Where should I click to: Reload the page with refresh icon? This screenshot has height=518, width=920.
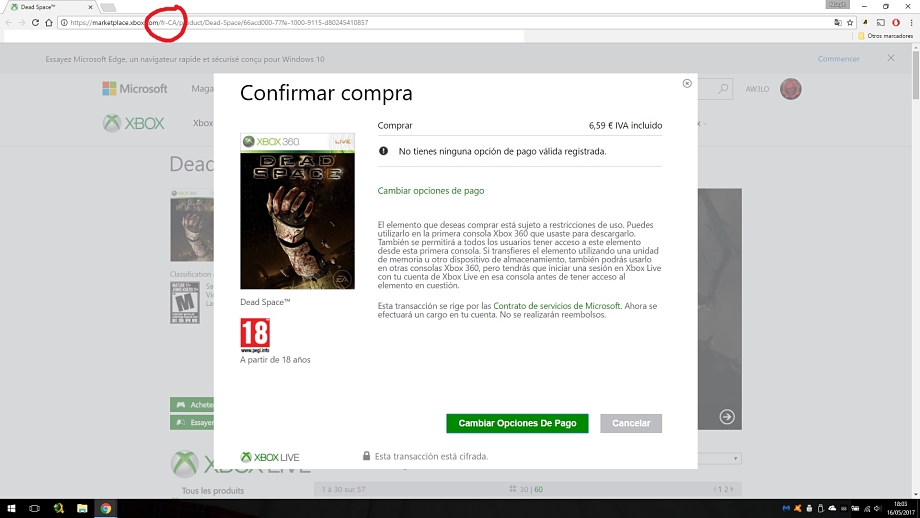click(35, 22)
